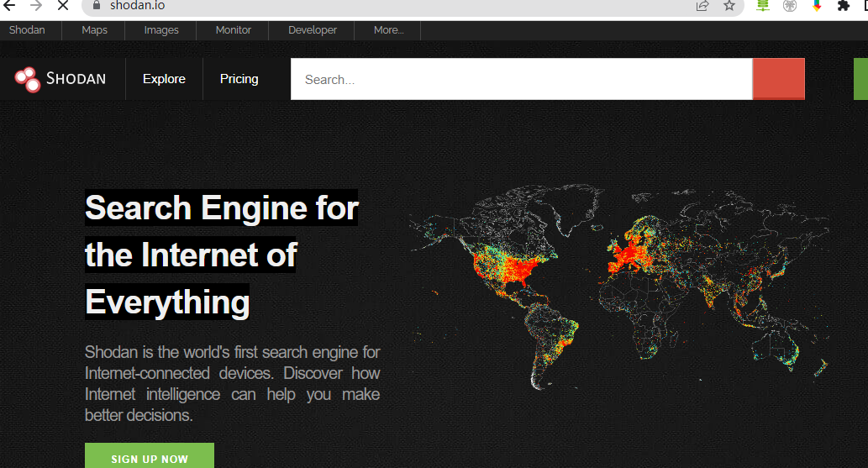Open Images in top menu
Screen dimensions: 868x468
coord(161,30)
